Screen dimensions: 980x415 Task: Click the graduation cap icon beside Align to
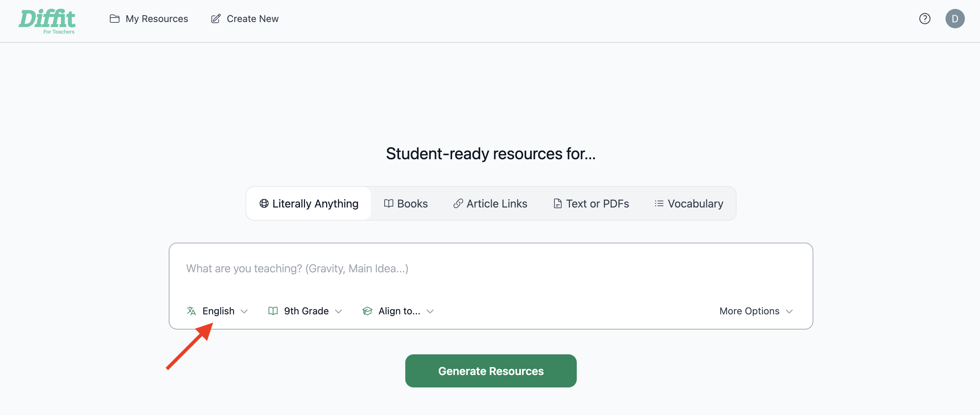pos(367,311)
